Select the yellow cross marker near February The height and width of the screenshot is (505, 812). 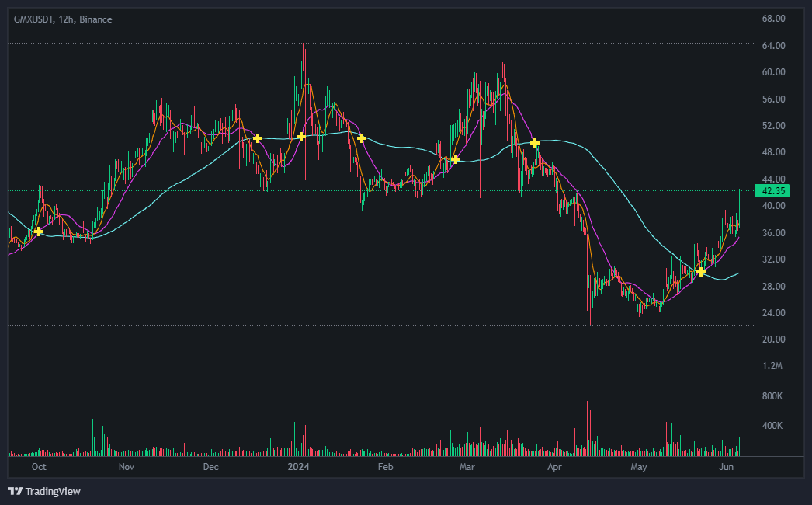pyautogui.click(x=362, y=138)
